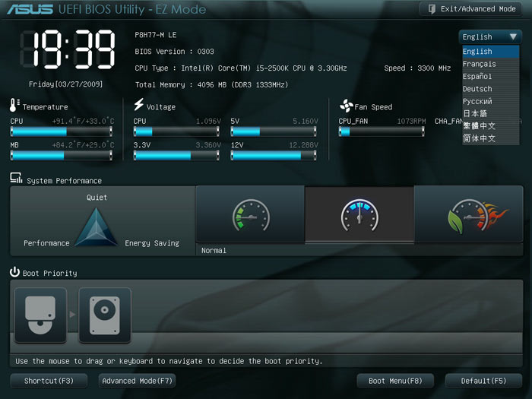Click the Performance label on triangle
Viewport: 532px width, 399px height.
click(x=46, y=243)
